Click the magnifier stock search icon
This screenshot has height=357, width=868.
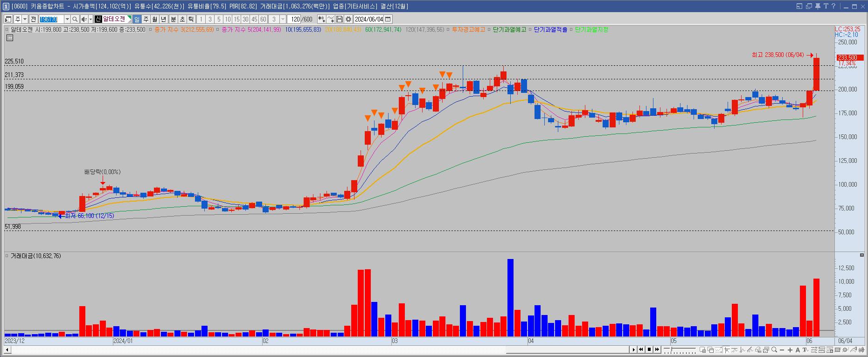[75, 19]
